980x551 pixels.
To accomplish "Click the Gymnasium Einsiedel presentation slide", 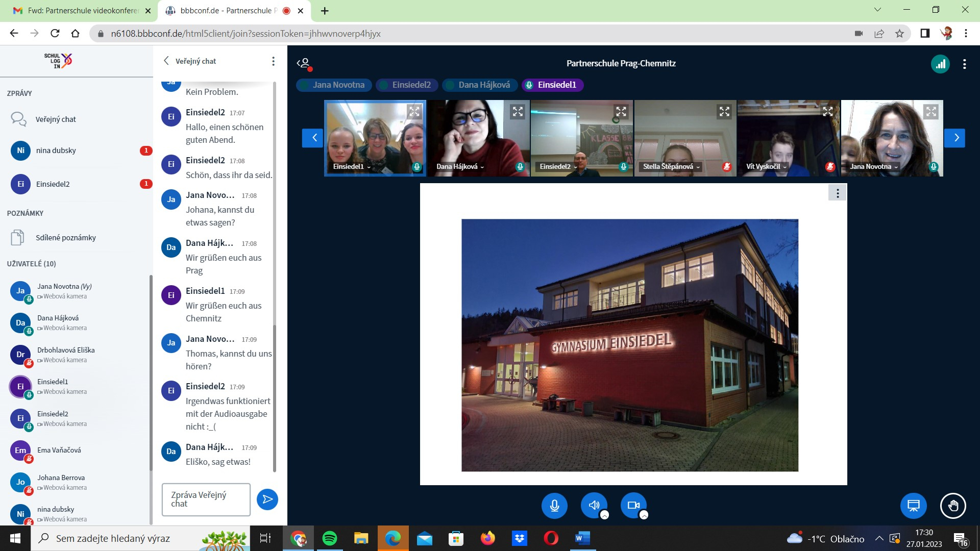I will (629, 345).
